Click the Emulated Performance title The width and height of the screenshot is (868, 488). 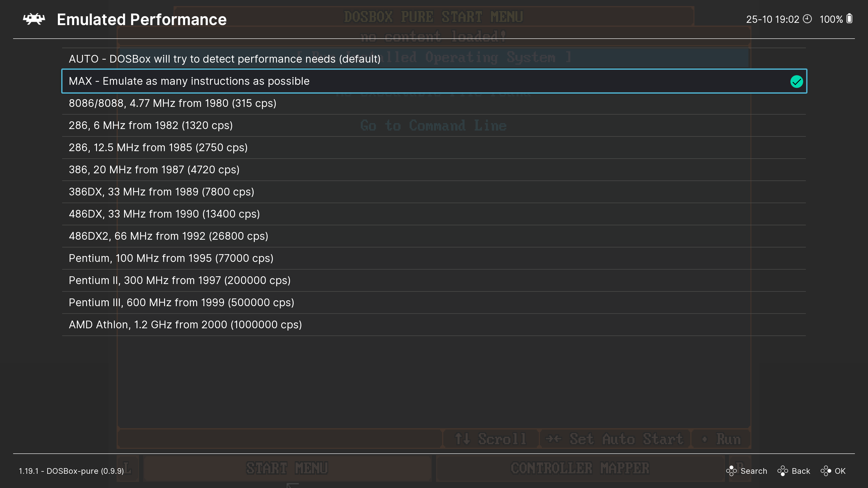pyautogui.click(x=142, y=19)
